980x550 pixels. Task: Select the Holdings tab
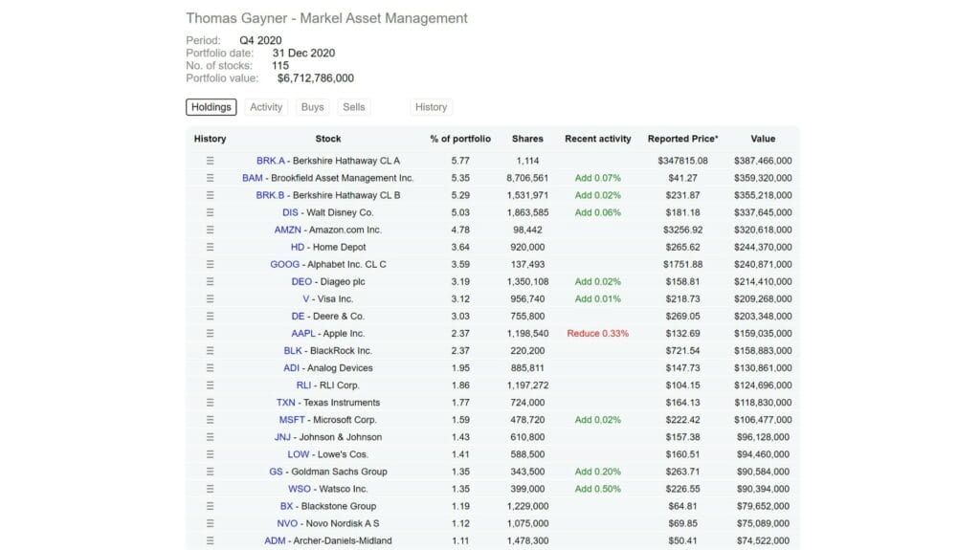[212, 107]
